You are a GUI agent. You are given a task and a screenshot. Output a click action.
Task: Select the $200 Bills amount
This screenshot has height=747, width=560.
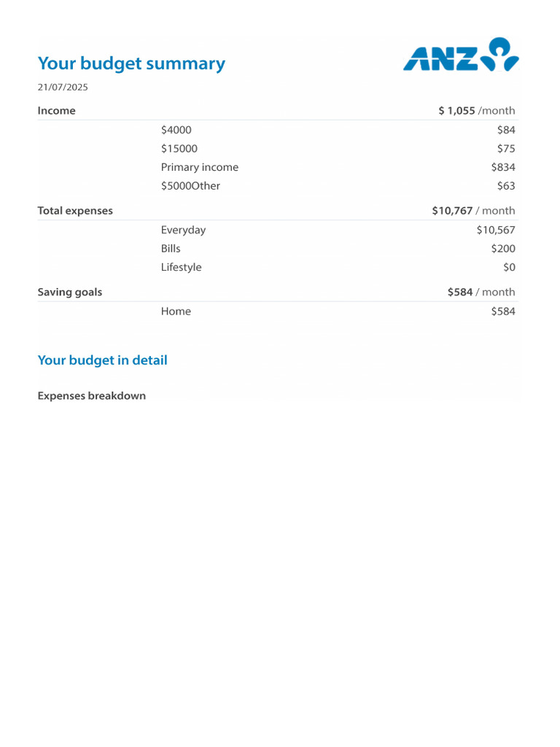tap(503, 249)
